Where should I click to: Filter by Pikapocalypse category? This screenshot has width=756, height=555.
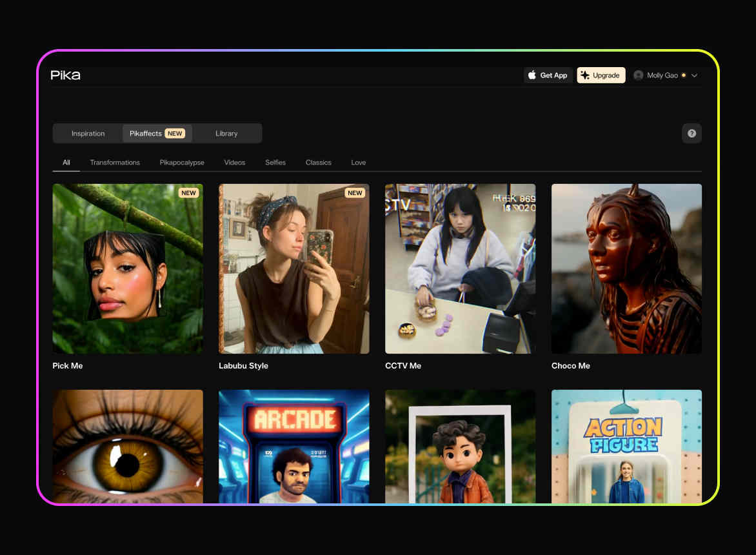pos(182,163)
